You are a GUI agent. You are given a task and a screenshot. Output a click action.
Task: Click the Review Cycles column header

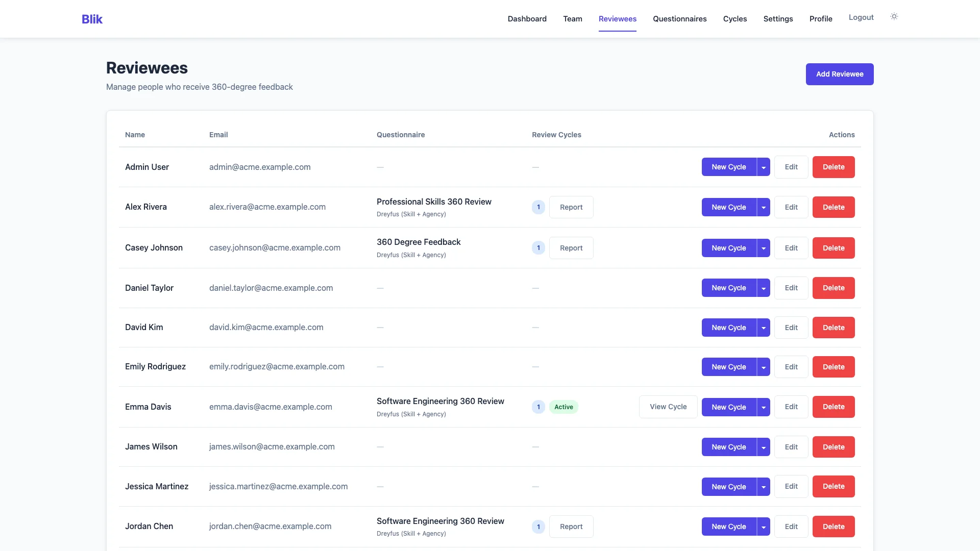pyautogui.click(x=556, y=135)
